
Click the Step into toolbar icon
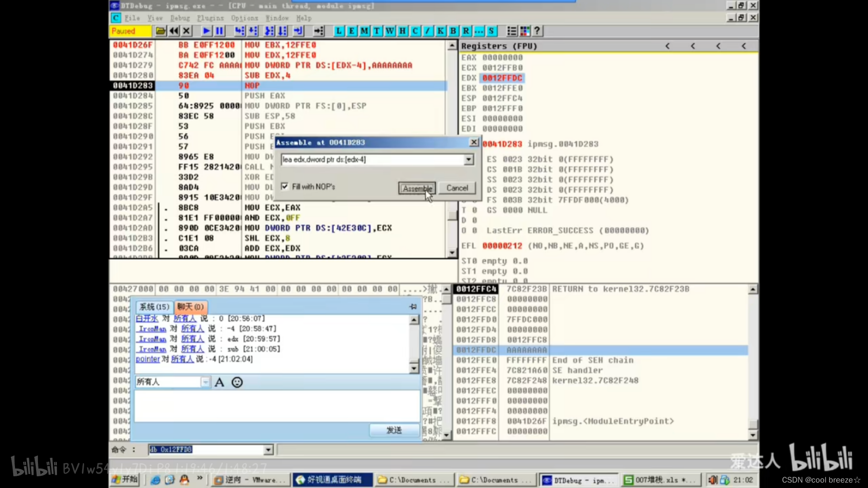(x=240, y=31)
